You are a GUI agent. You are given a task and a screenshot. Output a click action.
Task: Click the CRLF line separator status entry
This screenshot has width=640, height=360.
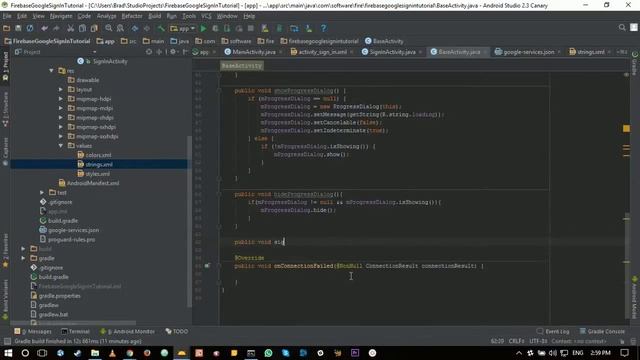516,341
